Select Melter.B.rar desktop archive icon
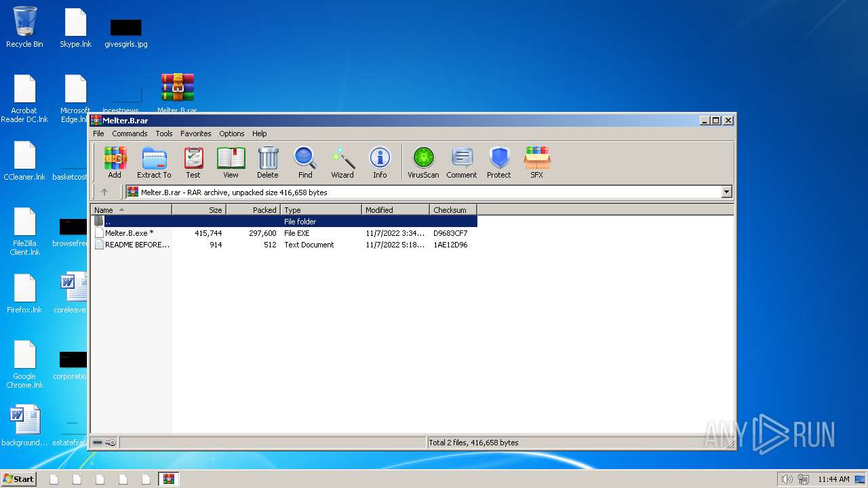Screen dimensions: 868x488 (178, 93)
